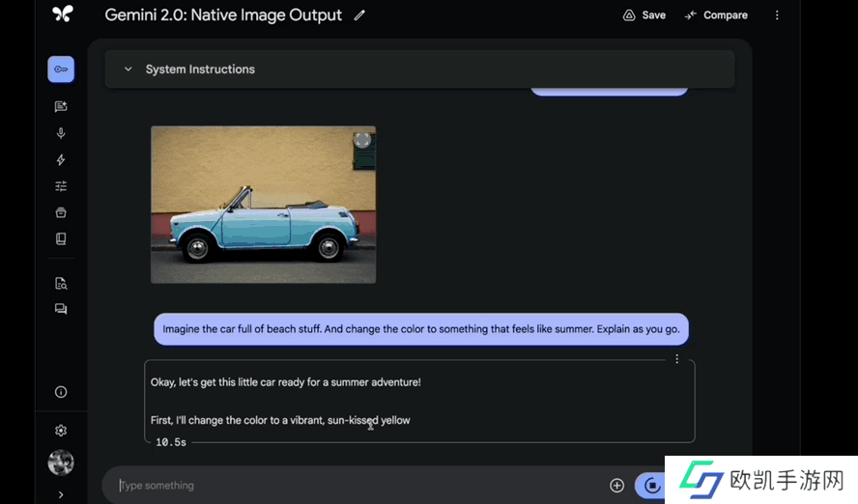Open the top-right more options menu
Image resolution: width=858 pixels, height=504 pixels.
pyautogui.click(x=777, y=15)
